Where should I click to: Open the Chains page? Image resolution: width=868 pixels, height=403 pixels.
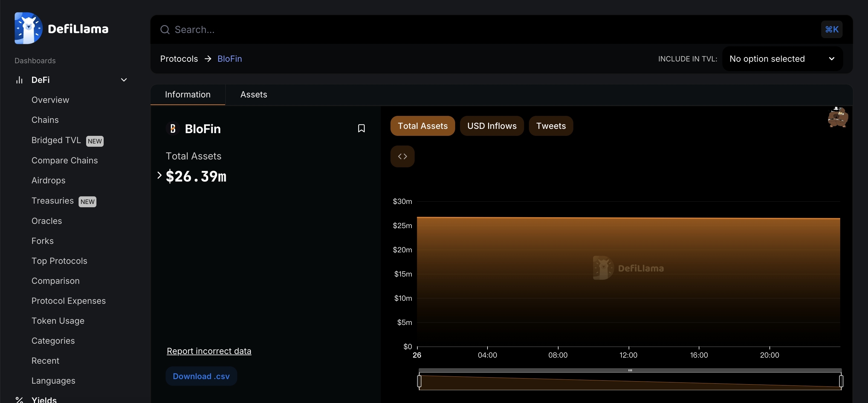point(45,120)
